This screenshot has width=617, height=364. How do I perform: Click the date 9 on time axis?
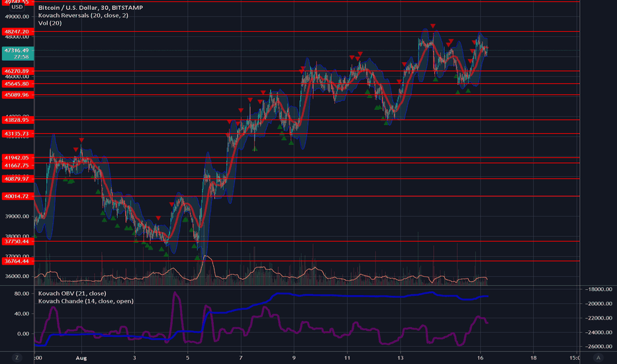coord(294,358)
